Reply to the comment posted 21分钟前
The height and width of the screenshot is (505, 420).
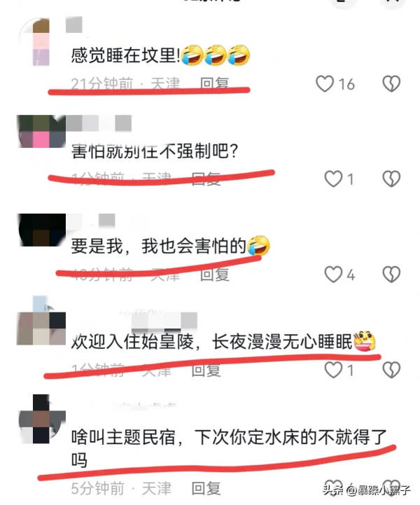214,84
